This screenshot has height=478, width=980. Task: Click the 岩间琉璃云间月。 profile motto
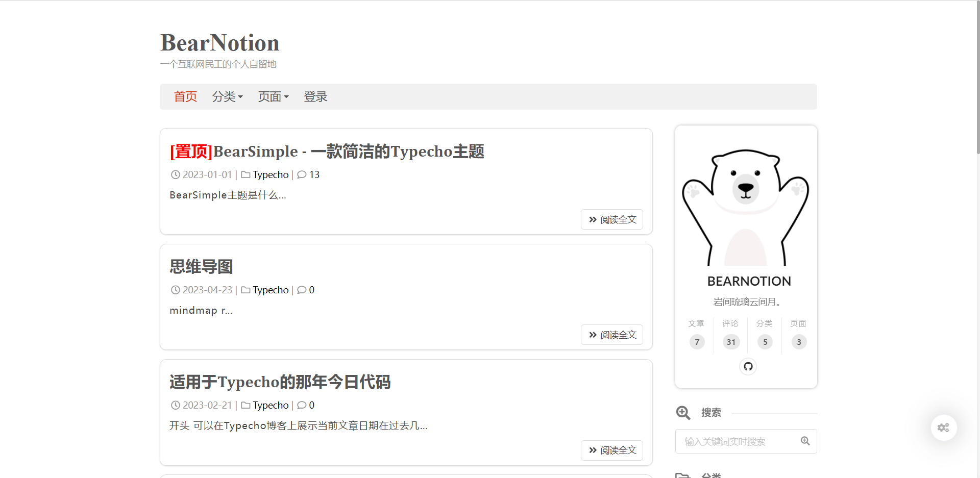747,302
